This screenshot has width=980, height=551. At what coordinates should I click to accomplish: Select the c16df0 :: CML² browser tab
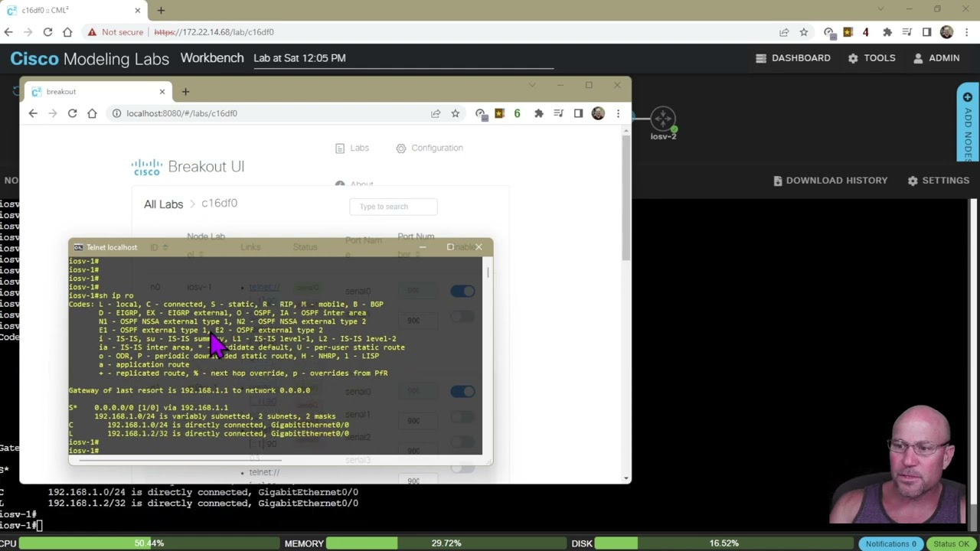pyautogui.click(x=73, y=11)
